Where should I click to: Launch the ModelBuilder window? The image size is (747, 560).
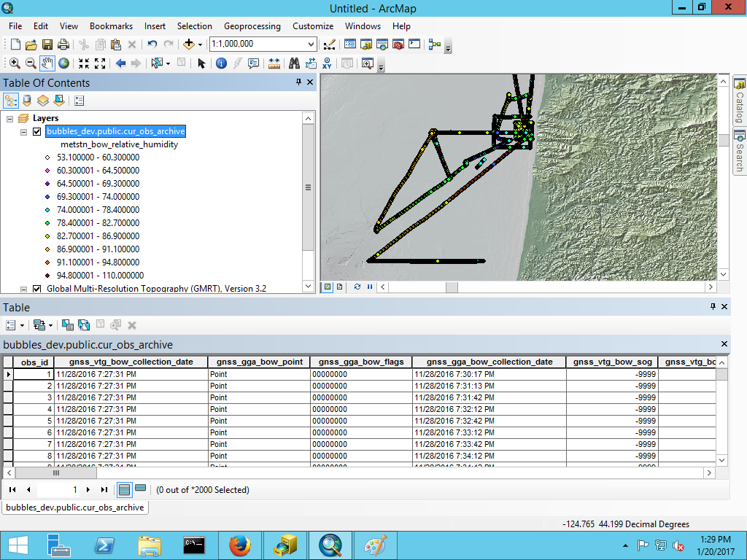[x=435, y=44]
